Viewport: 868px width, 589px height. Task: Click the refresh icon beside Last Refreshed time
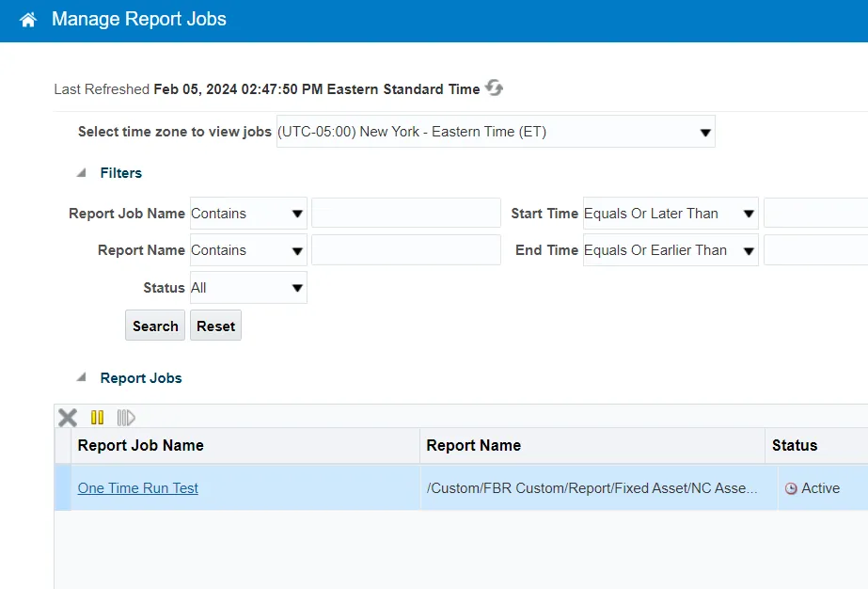(494, 88)
